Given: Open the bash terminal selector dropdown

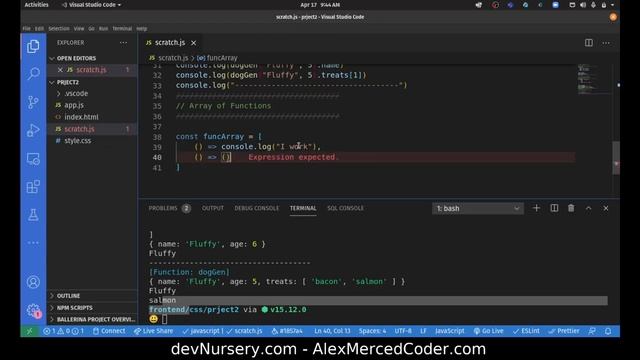Looking at the screenshot, I should [478, 208].
